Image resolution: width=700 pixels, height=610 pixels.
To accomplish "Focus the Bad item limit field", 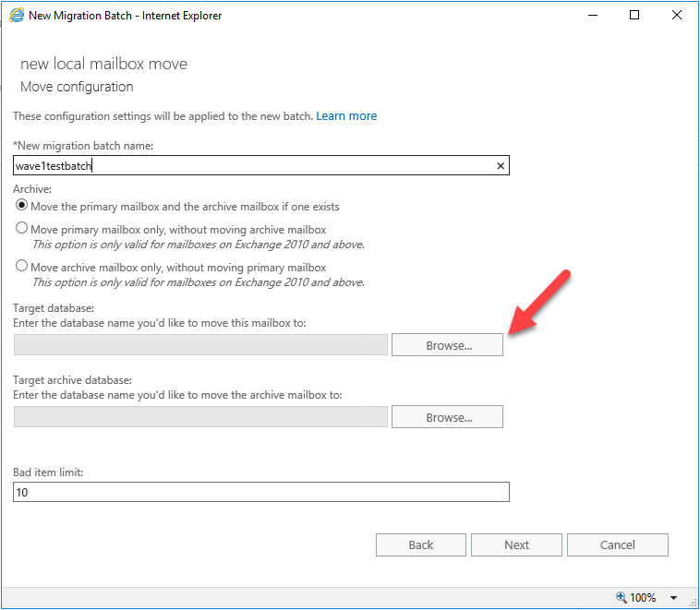I will [260, 493].
